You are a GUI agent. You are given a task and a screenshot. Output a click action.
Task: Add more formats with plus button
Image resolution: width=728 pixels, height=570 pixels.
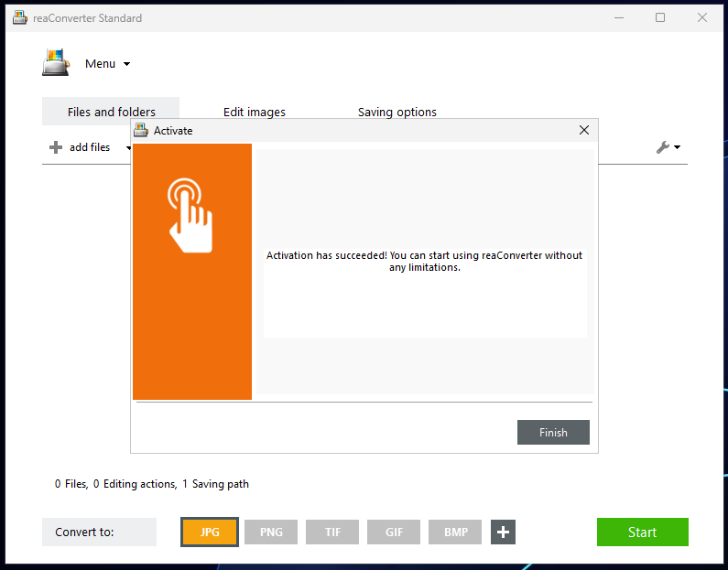pyautogui.click(x=503, y=532)
